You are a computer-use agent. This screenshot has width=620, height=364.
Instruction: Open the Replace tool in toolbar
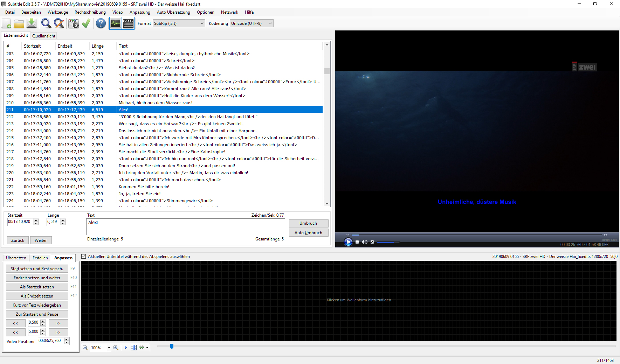[x=59, y=23]
